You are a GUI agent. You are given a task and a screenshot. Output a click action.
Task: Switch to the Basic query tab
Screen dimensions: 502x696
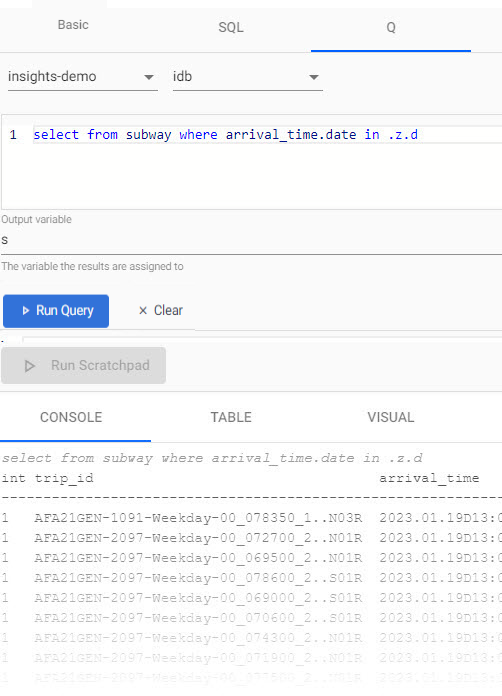coord(73,25)
